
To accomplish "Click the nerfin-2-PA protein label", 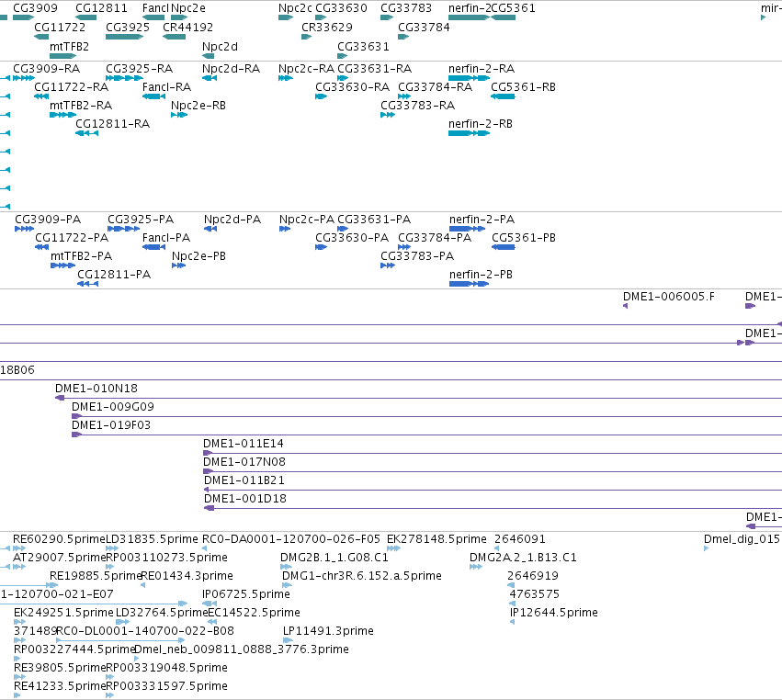I will pos(482,220).
